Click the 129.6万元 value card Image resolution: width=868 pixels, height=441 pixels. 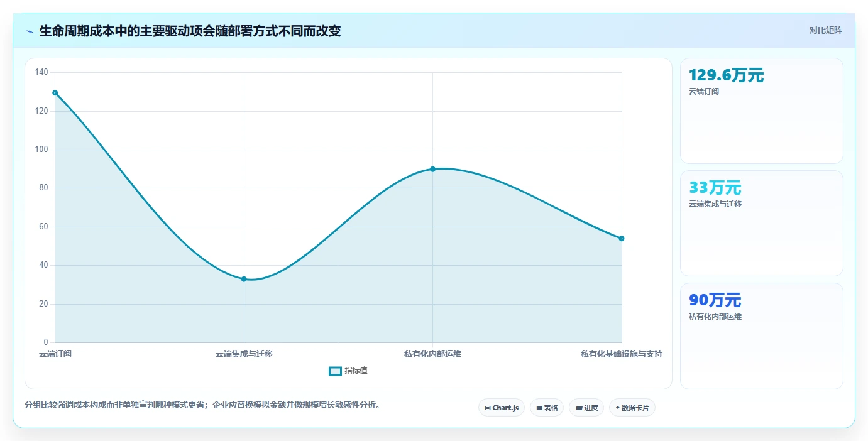click(761, 111)
